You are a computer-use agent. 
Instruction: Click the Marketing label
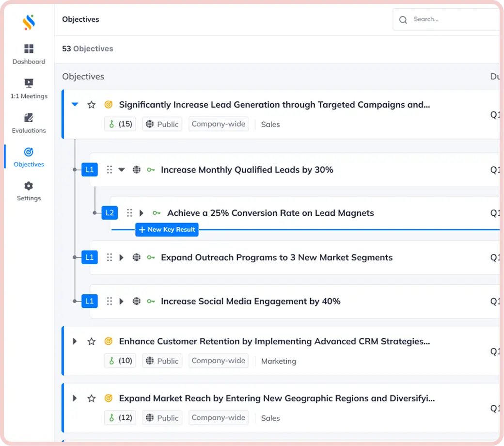[x=278, y=361]
